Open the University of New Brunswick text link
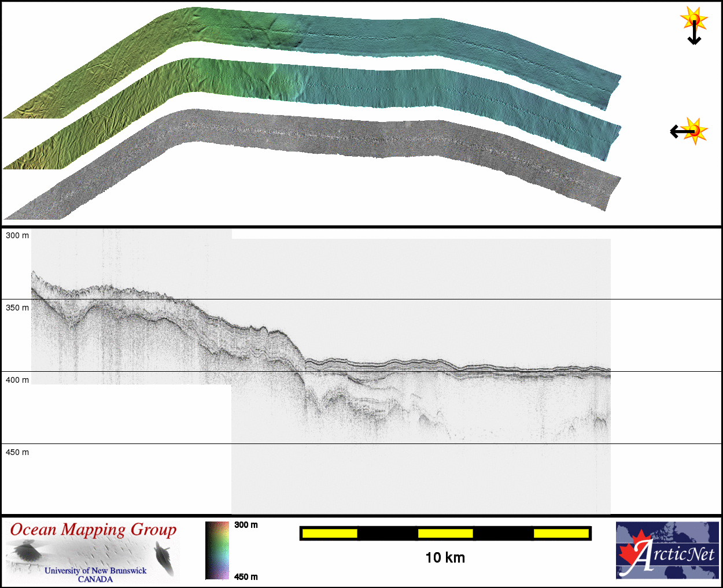The height and width of the screenshot is (588, 723). coord(95,571)
